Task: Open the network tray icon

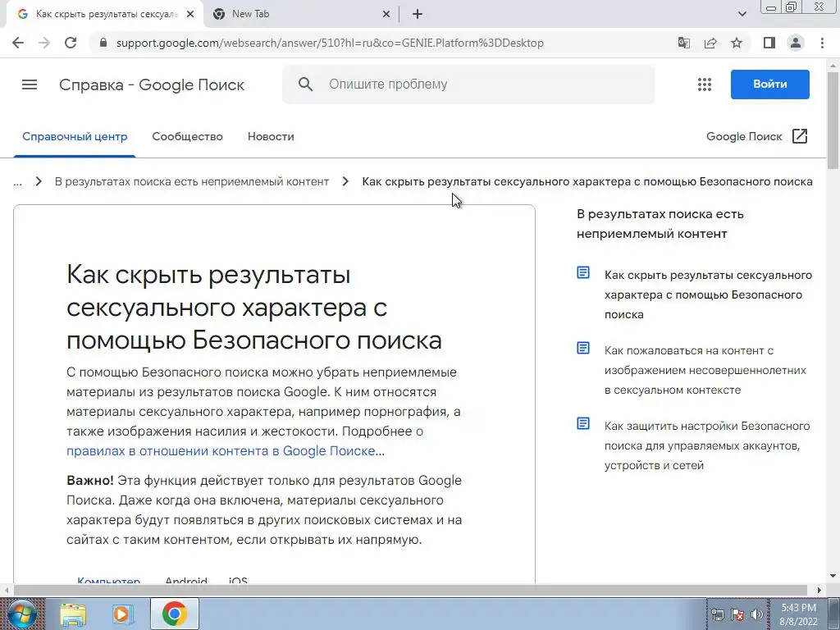Action: coord(717,614)
